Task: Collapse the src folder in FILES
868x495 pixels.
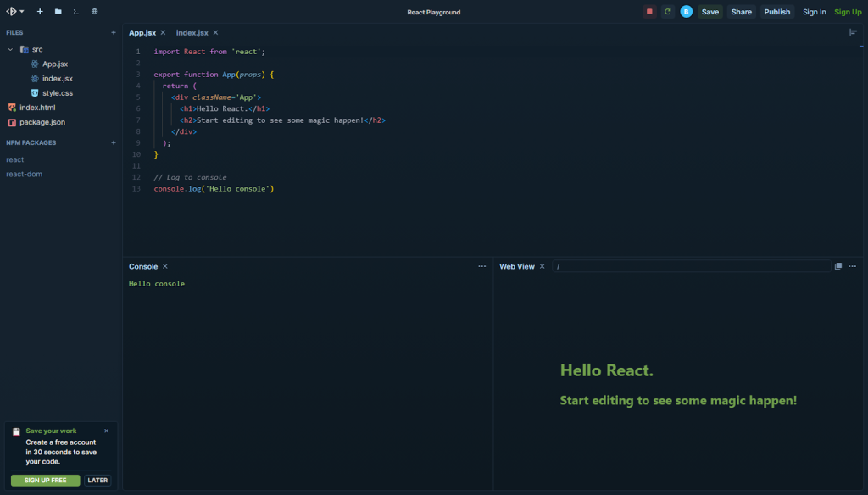Action: 10,49
